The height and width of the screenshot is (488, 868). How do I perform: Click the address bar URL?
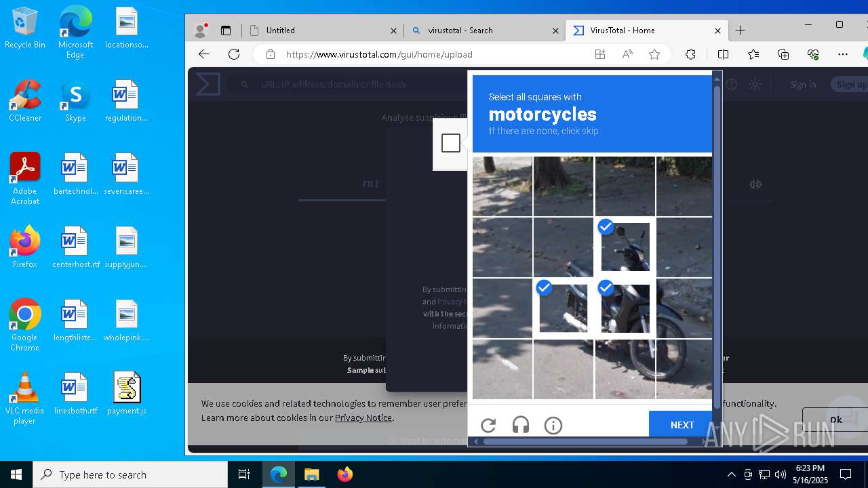[x=379, y=54]
